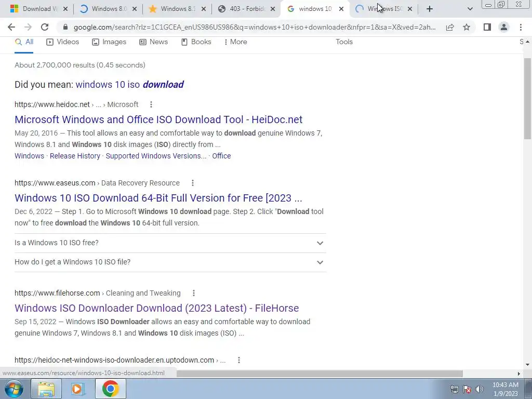Open Windows Explorer from the taskbar
The height and width of the screenshot is (399, 532).
click(46, 389)
